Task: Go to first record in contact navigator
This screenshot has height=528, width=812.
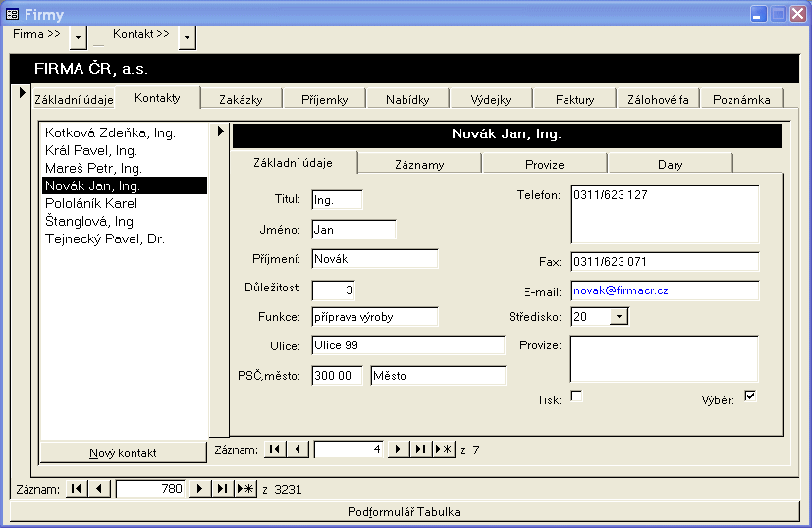Action: tap(276, 449)
